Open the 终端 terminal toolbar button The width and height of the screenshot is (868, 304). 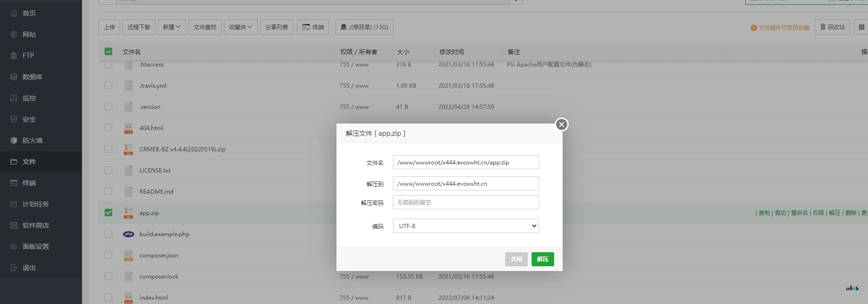[313, 27]
